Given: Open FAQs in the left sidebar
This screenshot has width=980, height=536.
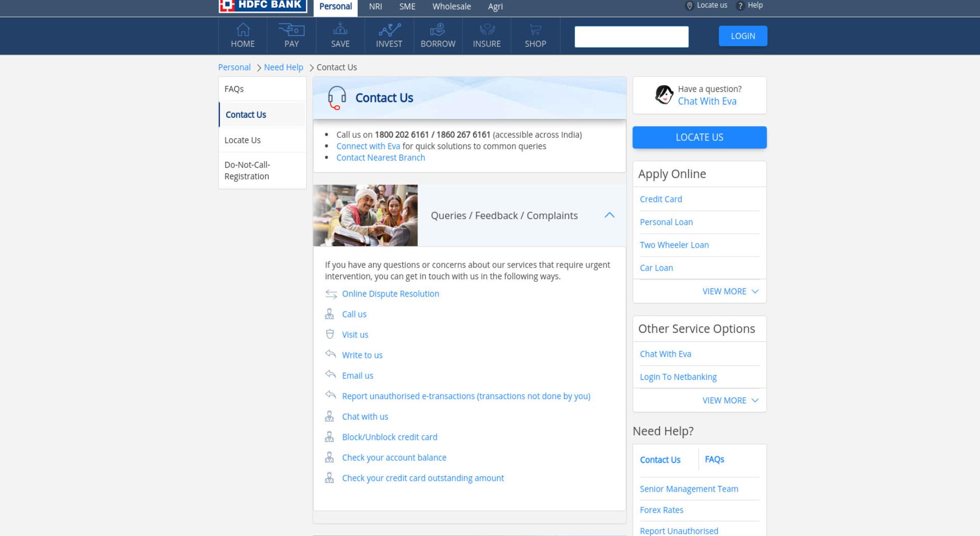Looking at the screenshot, I should [262, 89].
